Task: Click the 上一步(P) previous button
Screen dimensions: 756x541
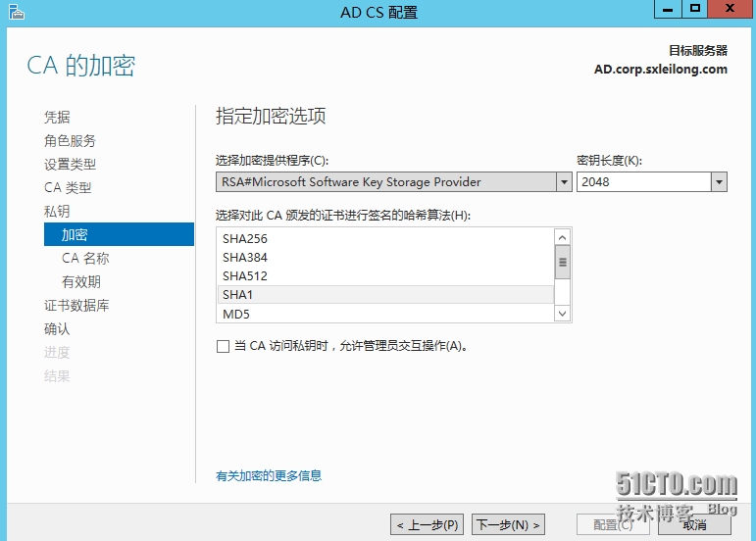Action: point(427,524)
